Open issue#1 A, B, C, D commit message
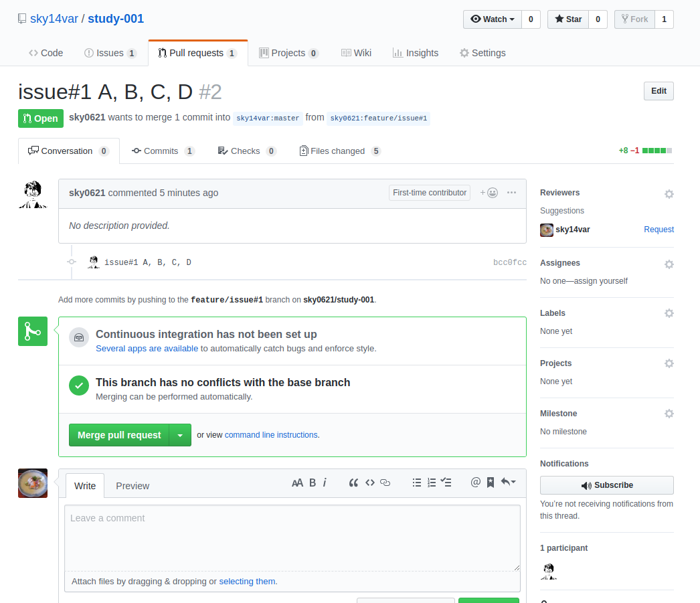Viewport: 700px width, 603px height. click(x=148, y=262)
